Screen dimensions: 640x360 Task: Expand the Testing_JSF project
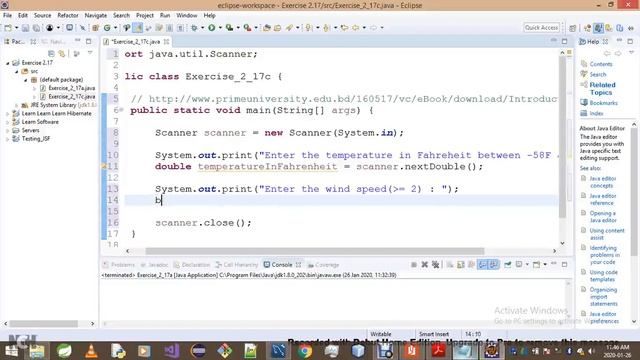tap(8, 139)
